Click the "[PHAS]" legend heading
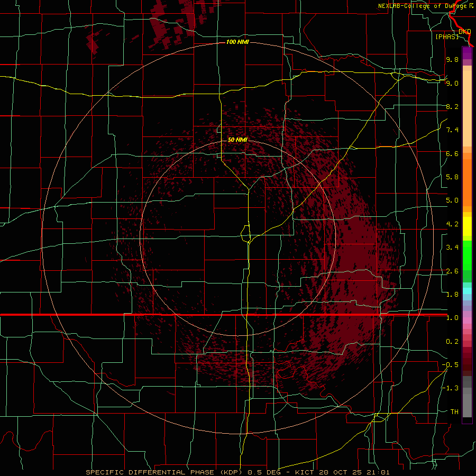The image size is (476, 476). pyautogui.click(x=447, y=36)
